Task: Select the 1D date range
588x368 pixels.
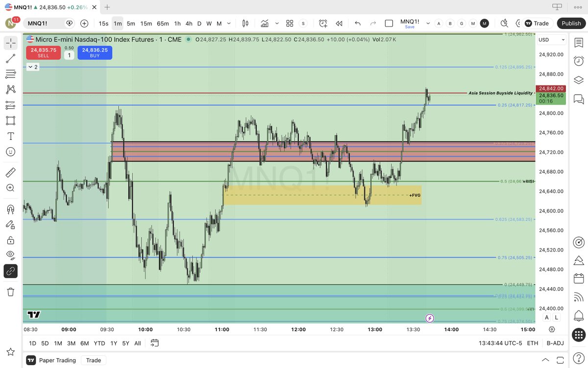Action: (32, 343)
